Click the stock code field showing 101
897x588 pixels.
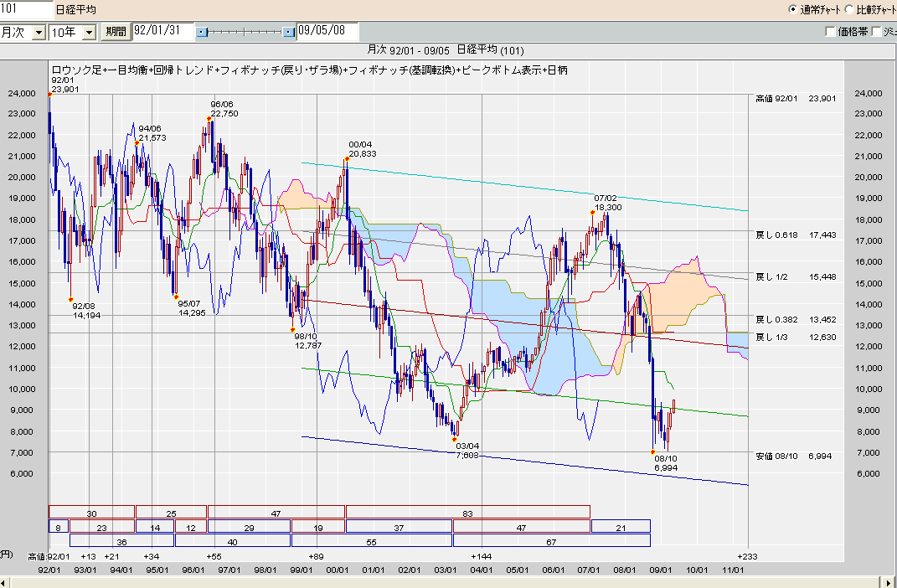[x=26, y=8]
